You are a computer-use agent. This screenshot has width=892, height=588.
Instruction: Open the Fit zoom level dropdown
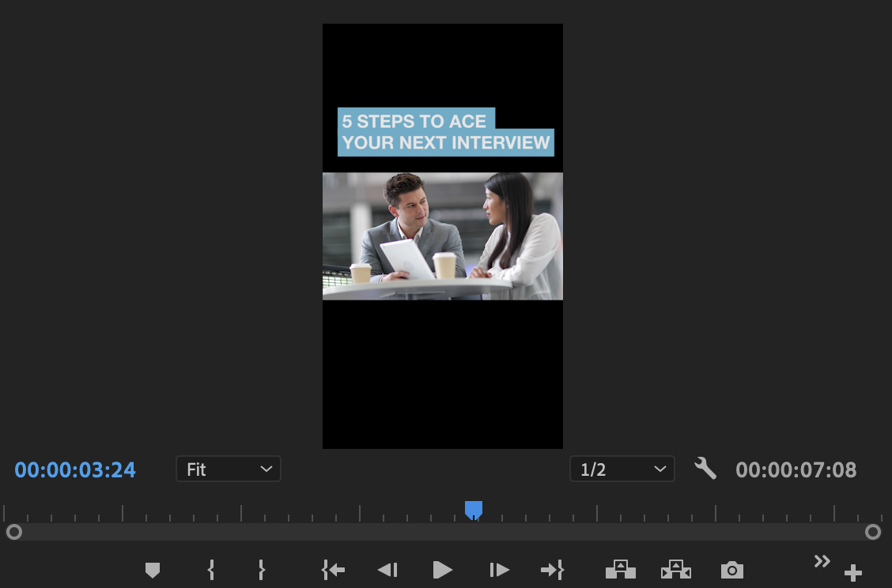point(228,469)
